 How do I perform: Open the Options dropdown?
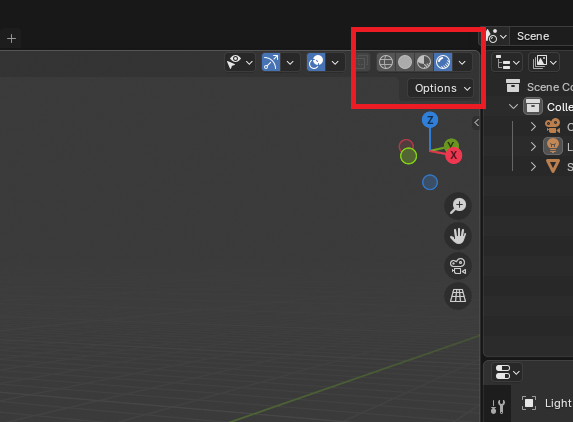tap(440, 88)
